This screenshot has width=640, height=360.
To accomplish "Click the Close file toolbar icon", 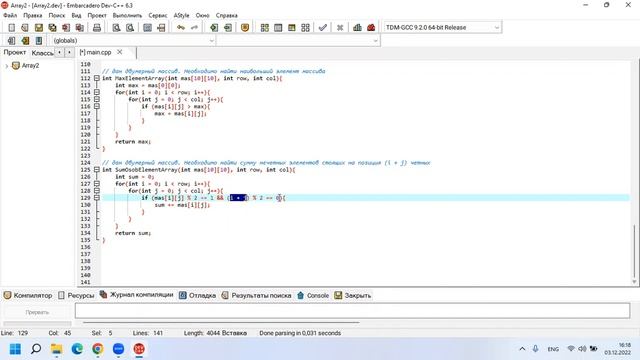I will click(66, 28).
